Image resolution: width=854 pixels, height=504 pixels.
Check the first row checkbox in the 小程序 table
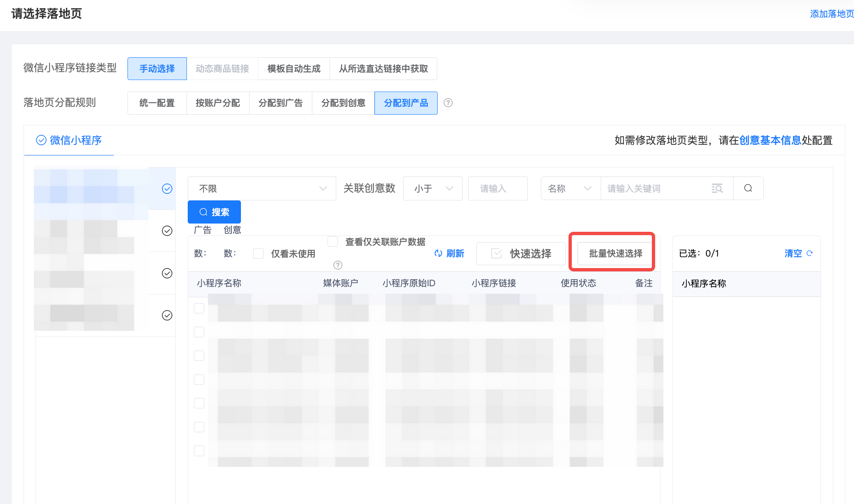point(199,308)
